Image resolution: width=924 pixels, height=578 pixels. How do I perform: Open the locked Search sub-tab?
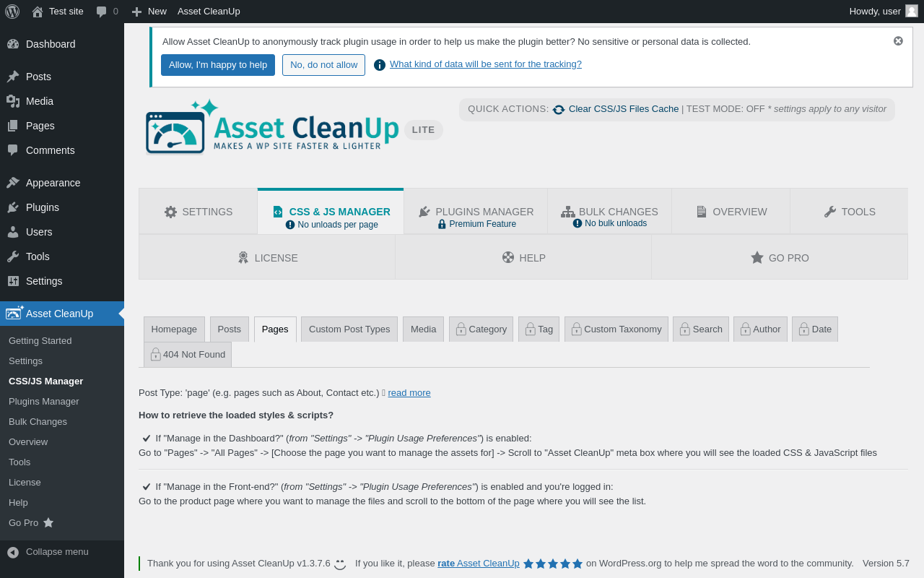pyautogui.click(x=701, y=329)
